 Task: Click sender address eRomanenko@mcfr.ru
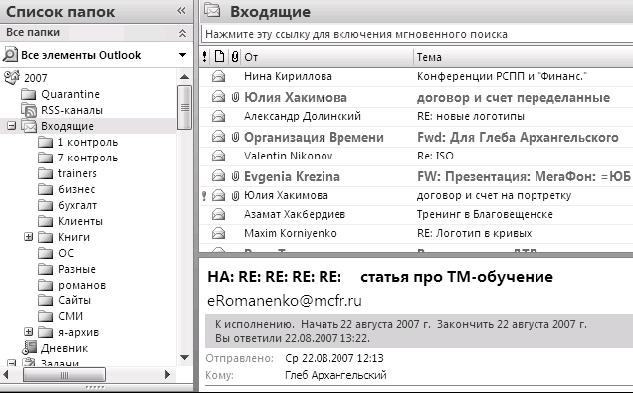pyautogui.click(x=284, y=301)
